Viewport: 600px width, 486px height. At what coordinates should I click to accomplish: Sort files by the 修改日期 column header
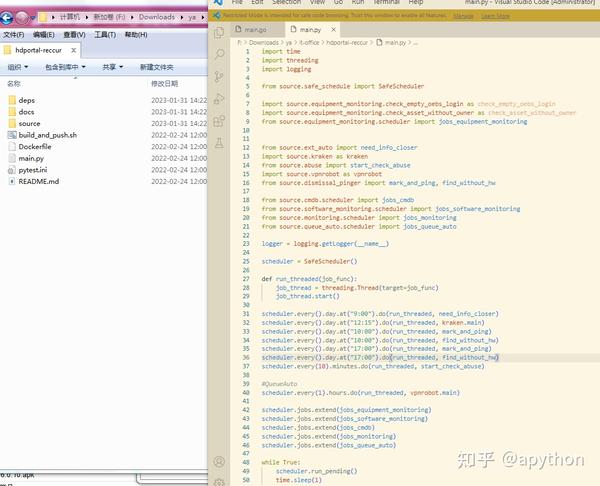(165, 83)
